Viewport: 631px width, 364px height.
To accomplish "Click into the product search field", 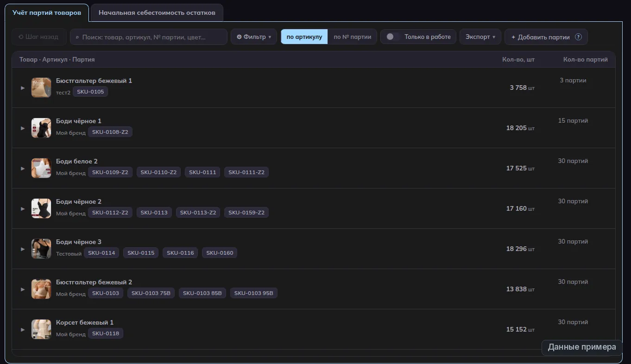I will [x=149, y=37].
